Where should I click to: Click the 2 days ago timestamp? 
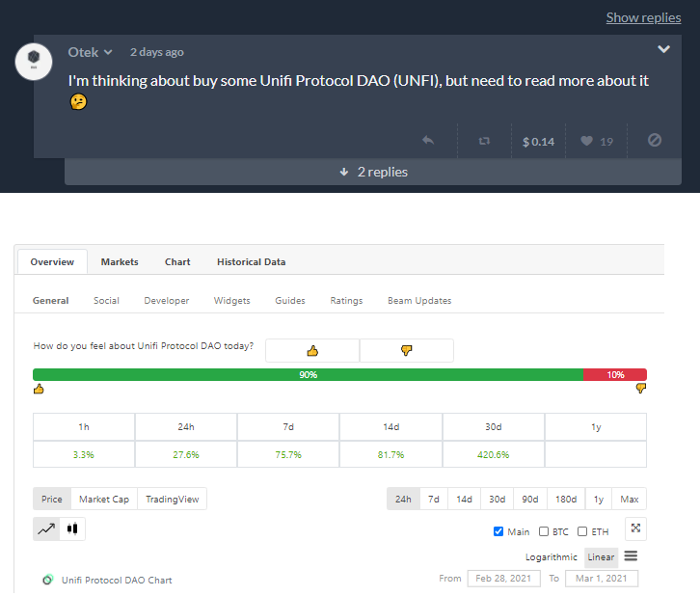157,52
